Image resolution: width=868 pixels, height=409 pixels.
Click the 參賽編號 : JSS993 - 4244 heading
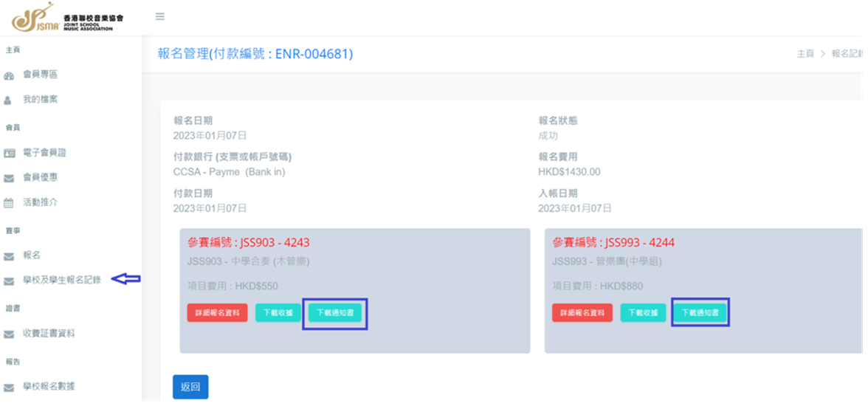click(613, 242)
